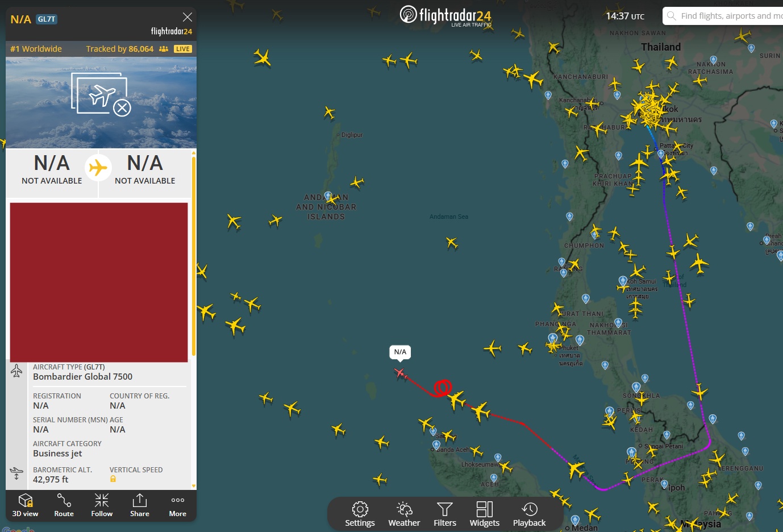Click the red tracked aircraft icon
Screen dimensions: 783x532
(x=400, y=373)
